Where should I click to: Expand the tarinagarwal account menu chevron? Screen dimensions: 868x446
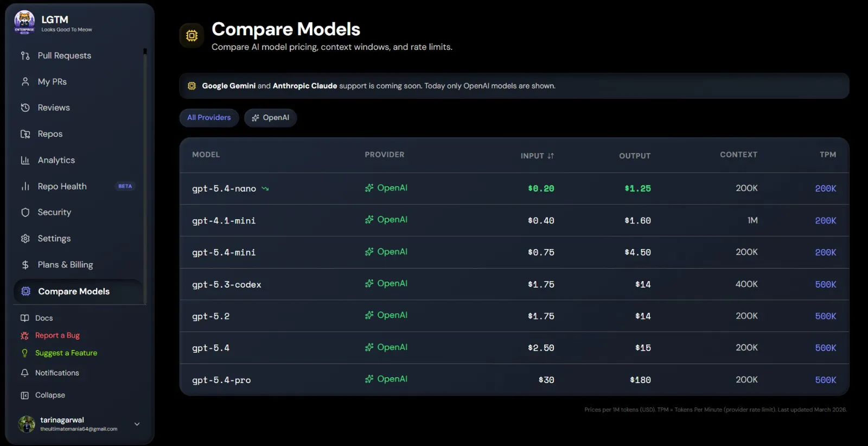click(x=137, y=424)
